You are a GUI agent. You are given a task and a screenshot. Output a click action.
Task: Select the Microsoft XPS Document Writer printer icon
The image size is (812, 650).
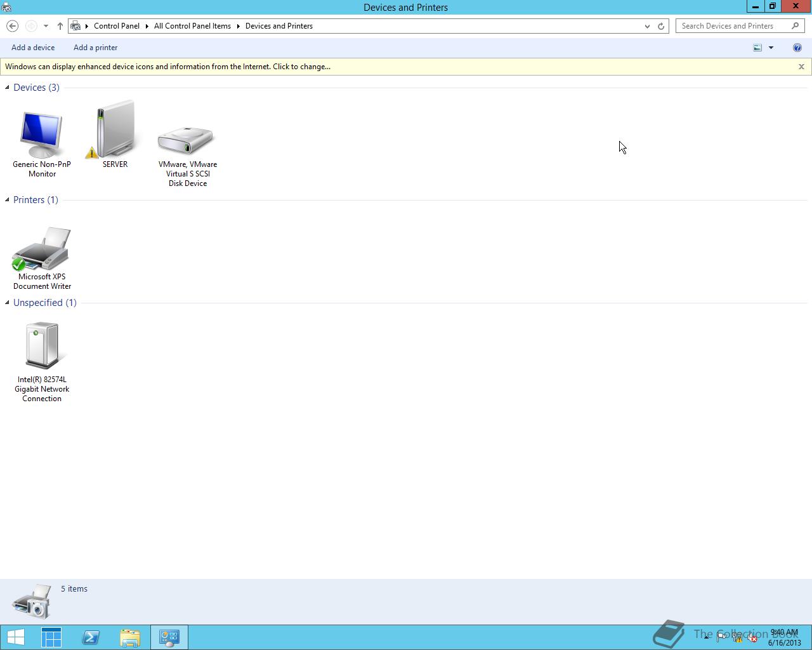[42, 249]
